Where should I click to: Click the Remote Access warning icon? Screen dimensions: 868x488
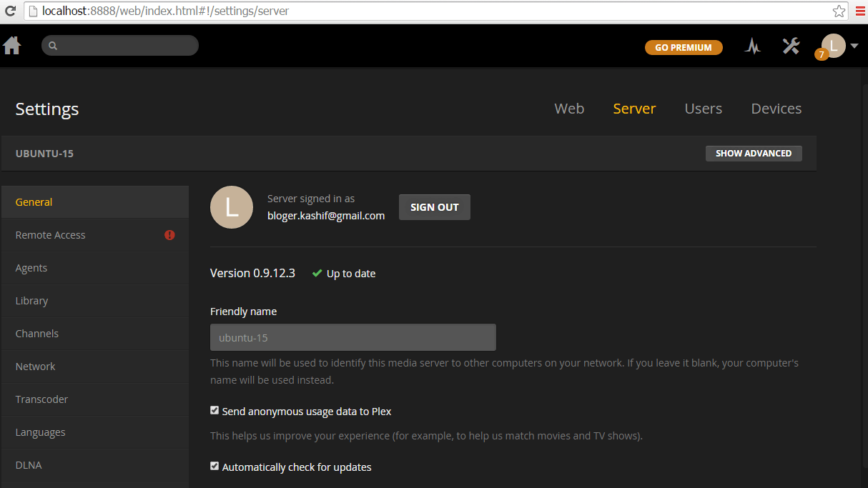tap(169, 234)
